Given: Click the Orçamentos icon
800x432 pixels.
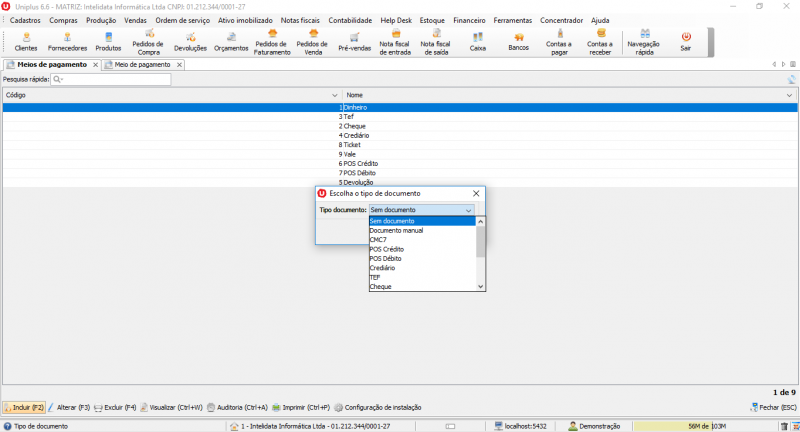Looking at the screenshot, I should [231, 42].
